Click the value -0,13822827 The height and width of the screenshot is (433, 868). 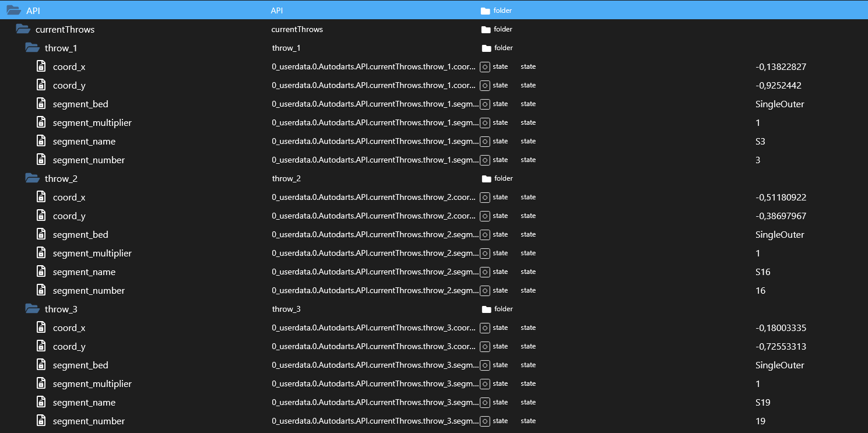781,66
